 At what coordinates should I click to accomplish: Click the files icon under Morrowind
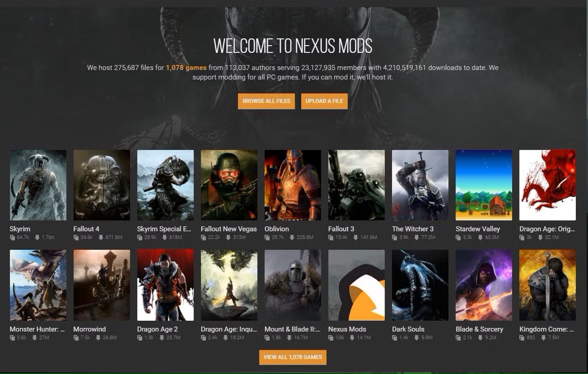[x=76, y=337]
